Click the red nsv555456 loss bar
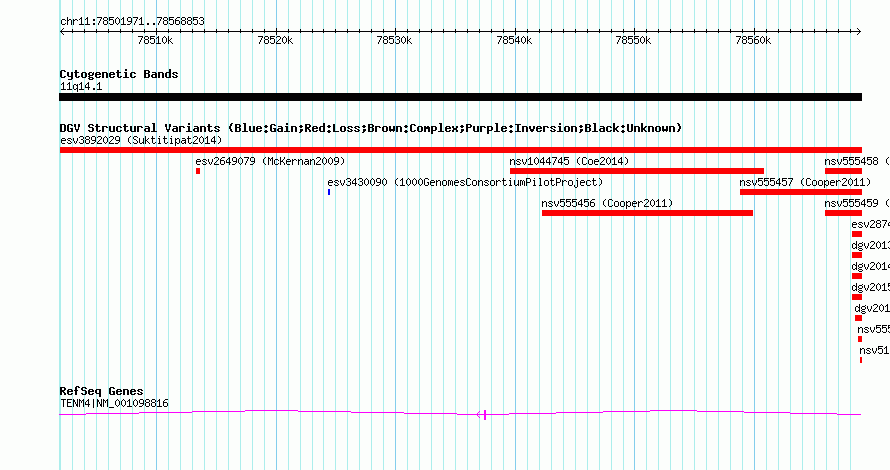The width and height of the screenshot is (890, 470). pyautogui.click(x=648, y=213)
